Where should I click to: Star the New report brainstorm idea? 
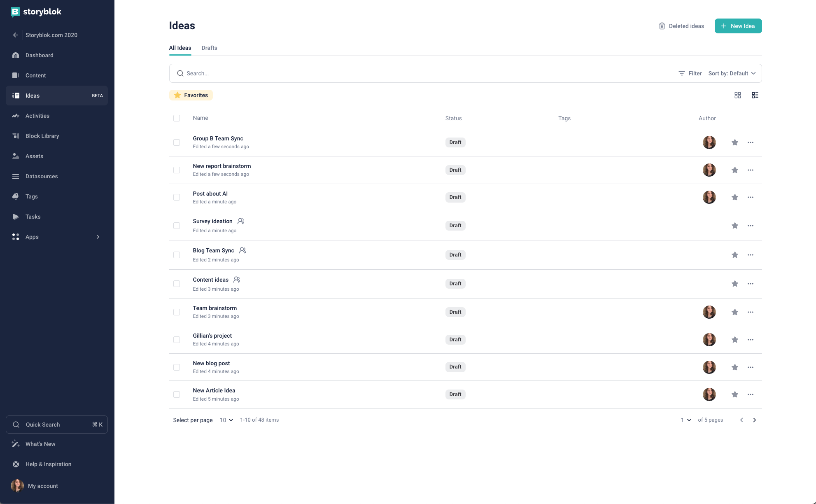(x=735, y=170)
